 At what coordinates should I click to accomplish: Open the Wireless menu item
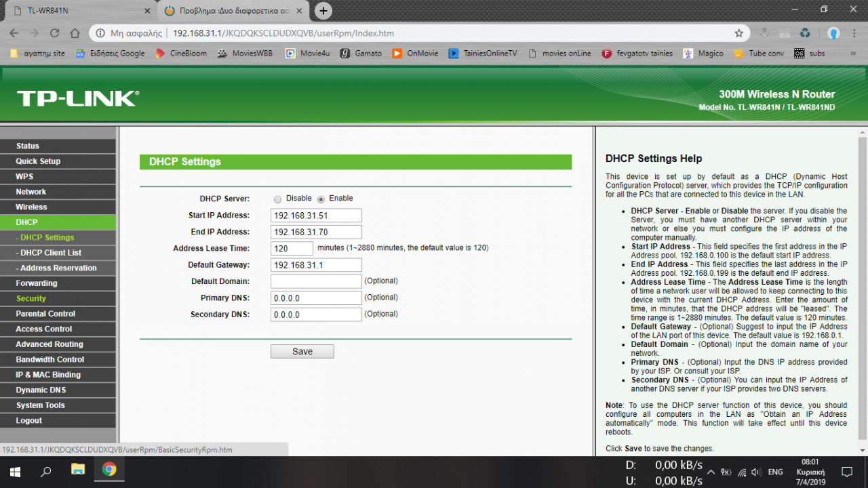click(58, 207)
